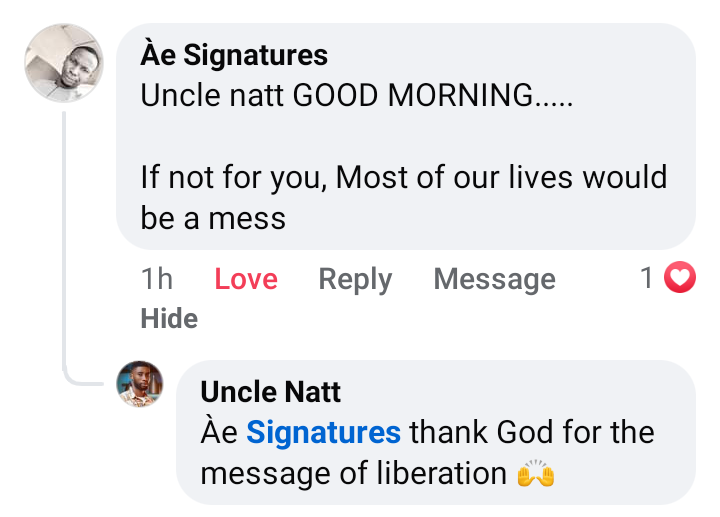Click the 'be a mess' comment text
This screenshot has width=720, height=517.
click(213, 218)
